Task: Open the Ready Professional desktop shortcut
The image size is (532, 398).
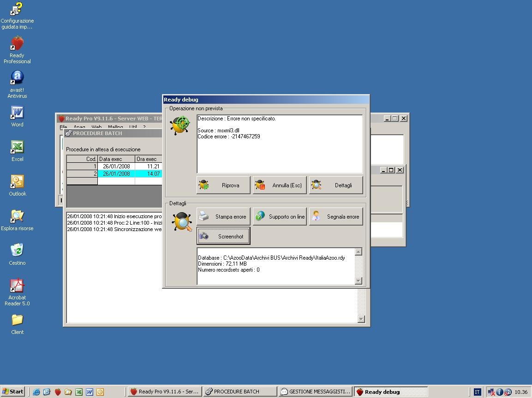Action: (x=17, y=44)
